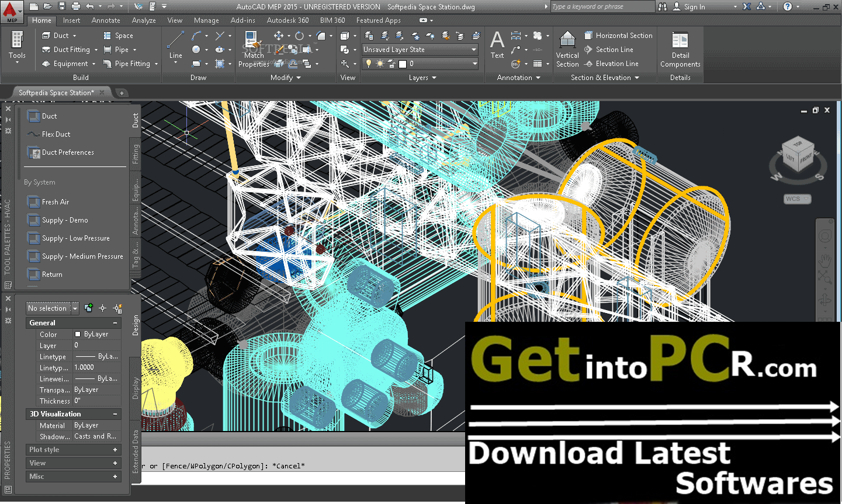Click the Vertical Section tool
Viewport: 842px width, 504px height.
point(567,50)
